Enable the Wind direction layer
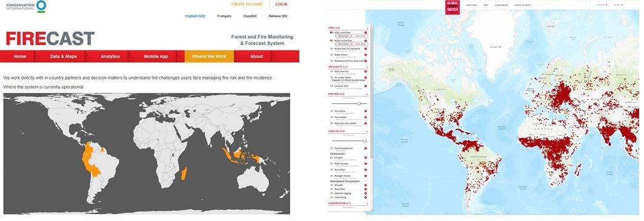This screenshot has height=221, width=644. [331, 71]
